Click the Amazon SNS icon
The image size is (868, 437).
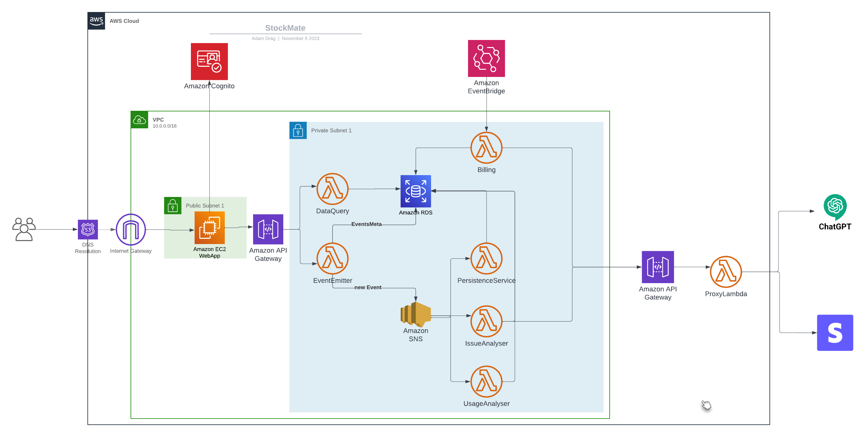pos(415,314)
